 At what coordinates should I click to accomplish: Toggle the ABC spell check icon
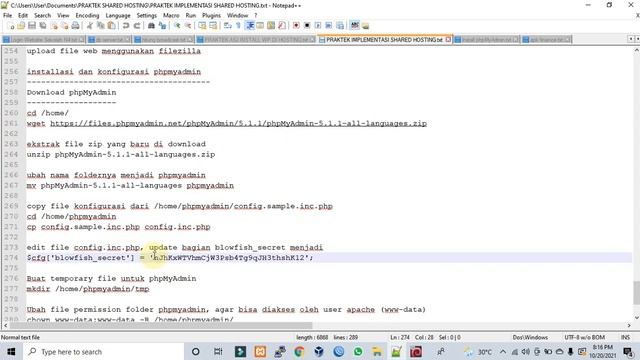tap(355, 26)
